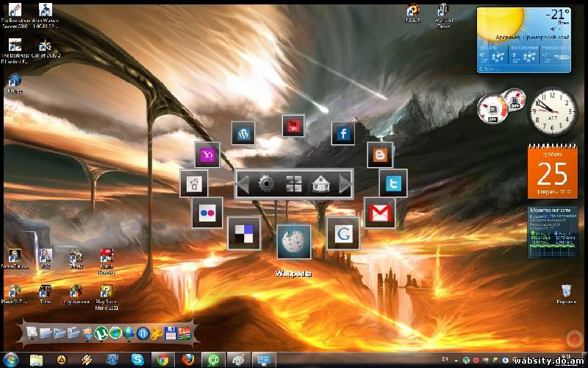588x368 pixels.
Task: Launch Skype from the taskbar
Action: point(137,360)
